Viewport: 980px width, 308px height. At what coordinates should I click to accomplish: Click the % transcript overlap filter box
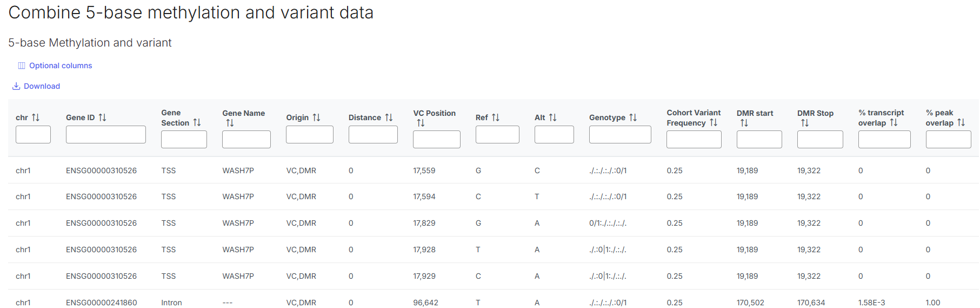(x=884, y=140)
